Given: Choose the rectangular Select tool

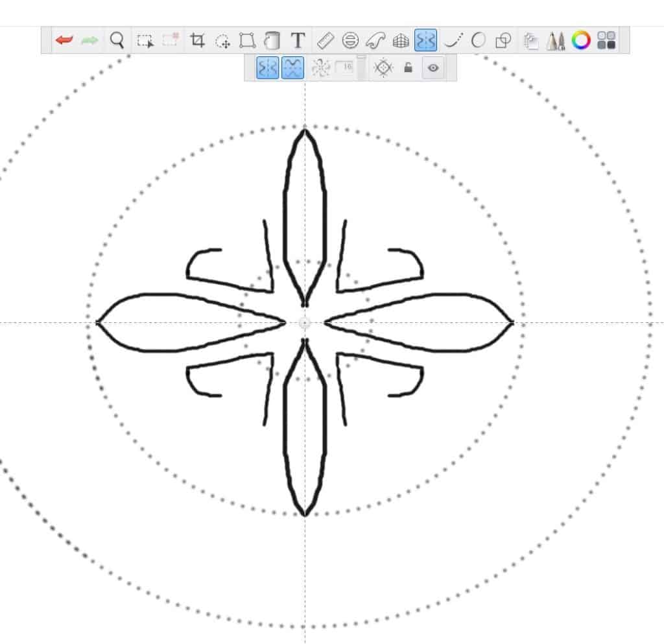Looking at the screenshot, I should click(x=145, y=41).
